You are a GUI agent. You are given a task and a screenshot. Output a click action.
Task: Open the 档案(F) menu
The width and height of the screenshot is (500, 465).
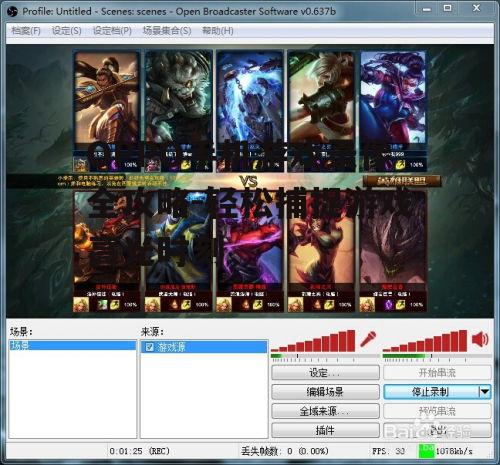pyautogui.click(x=26, y=31)
